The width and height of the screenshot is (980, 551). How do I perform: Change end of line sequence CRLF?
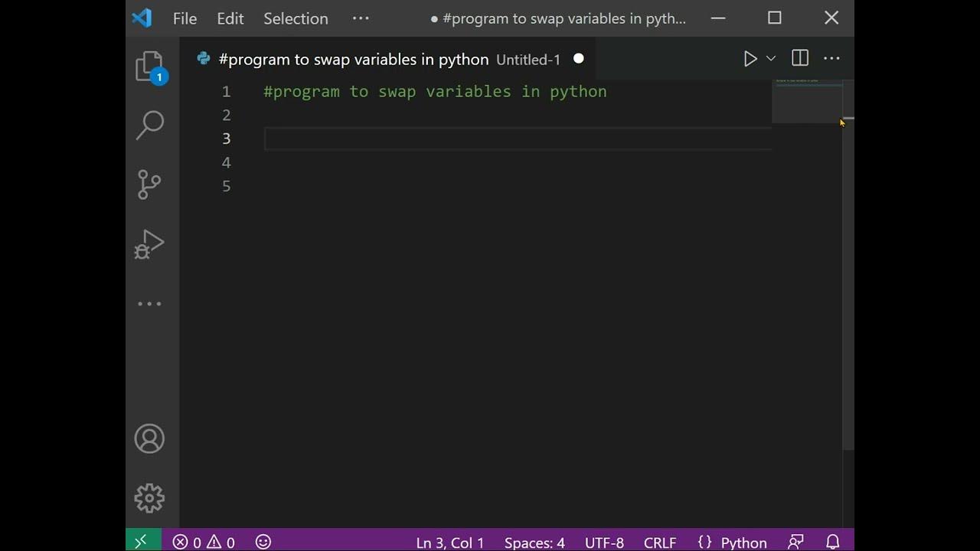click(660, 543)
